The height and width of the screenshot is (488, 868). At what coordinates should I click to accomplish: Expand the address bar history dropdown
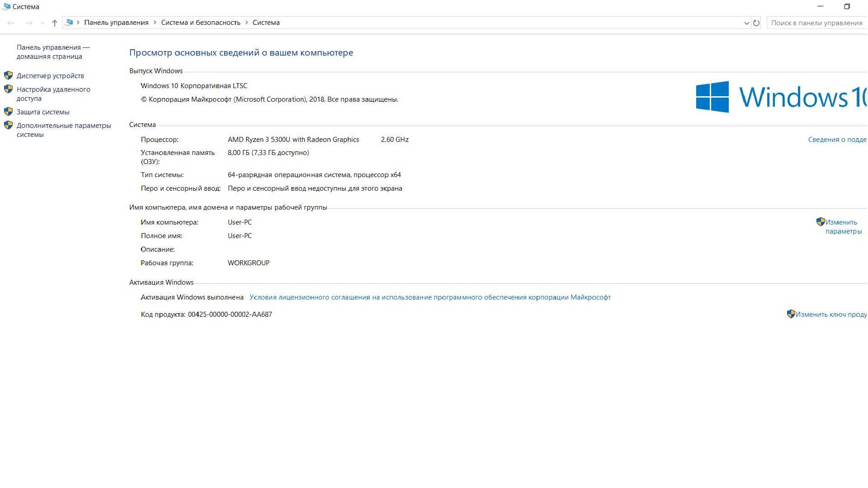tap(746, 23)
